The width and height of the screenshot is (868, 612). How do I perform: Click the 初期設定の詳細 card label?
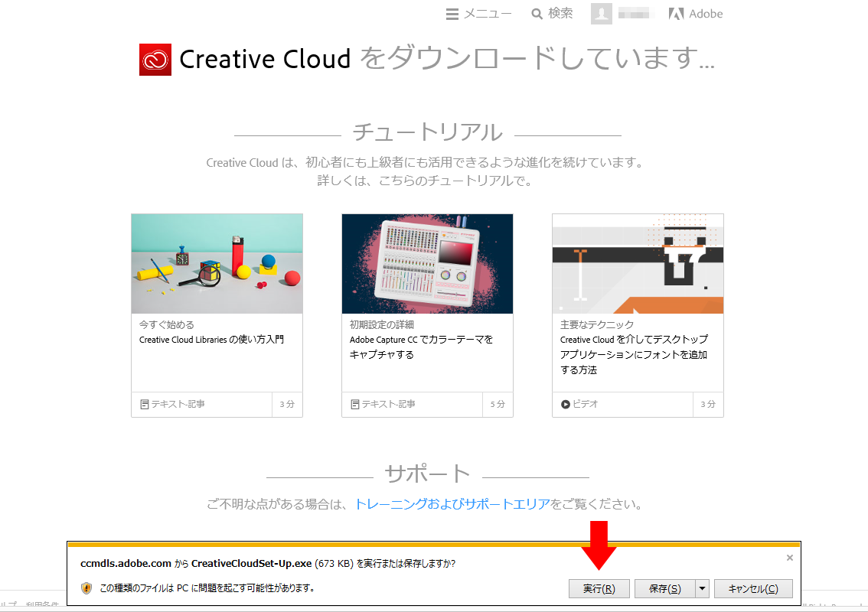tap(381, 325)
